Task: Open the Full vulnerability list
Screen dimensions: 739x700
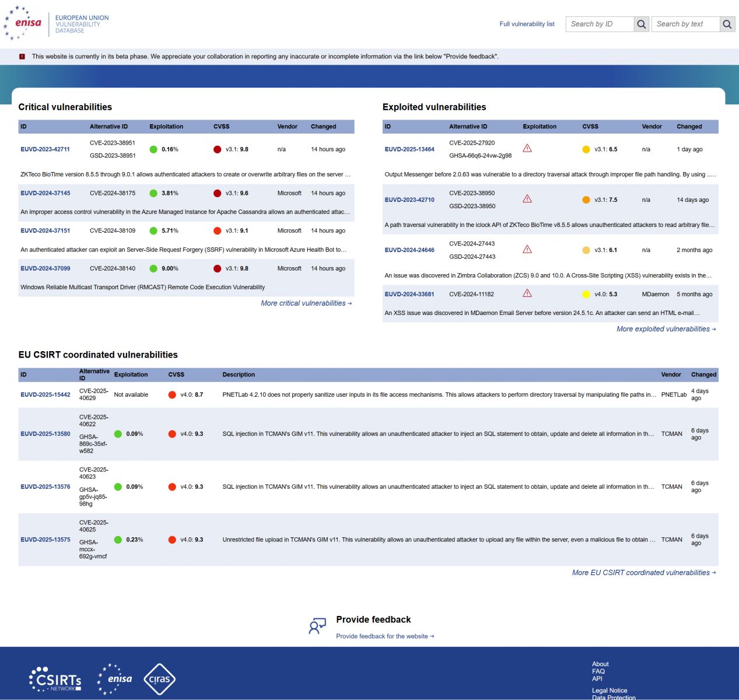Action: pyautogui.click(x=527, y=24)
